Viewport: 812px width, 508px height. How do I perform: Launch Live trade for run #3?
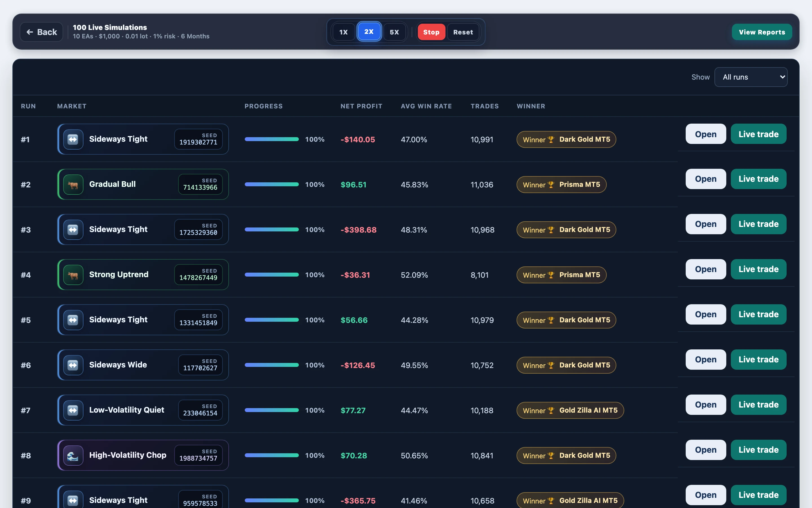pos(758,224)
